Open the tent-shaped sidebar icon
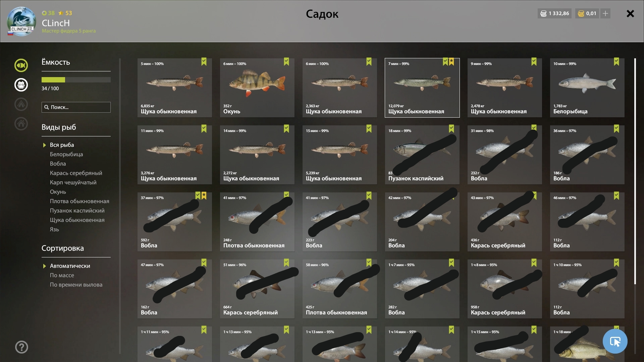 click(x=21, y=104)
